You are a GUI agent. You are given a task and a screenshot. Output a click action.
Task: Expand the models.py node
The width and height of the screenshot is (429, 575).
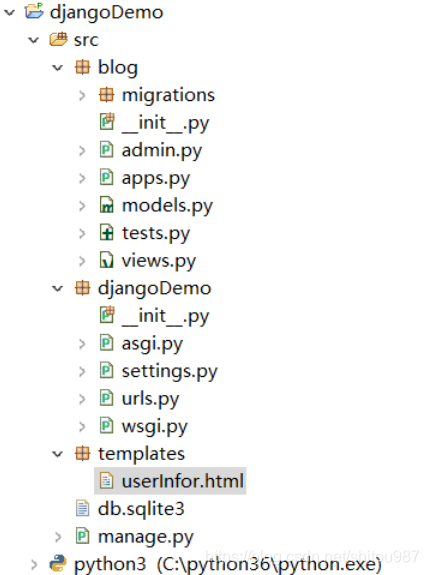click(82, 206)
